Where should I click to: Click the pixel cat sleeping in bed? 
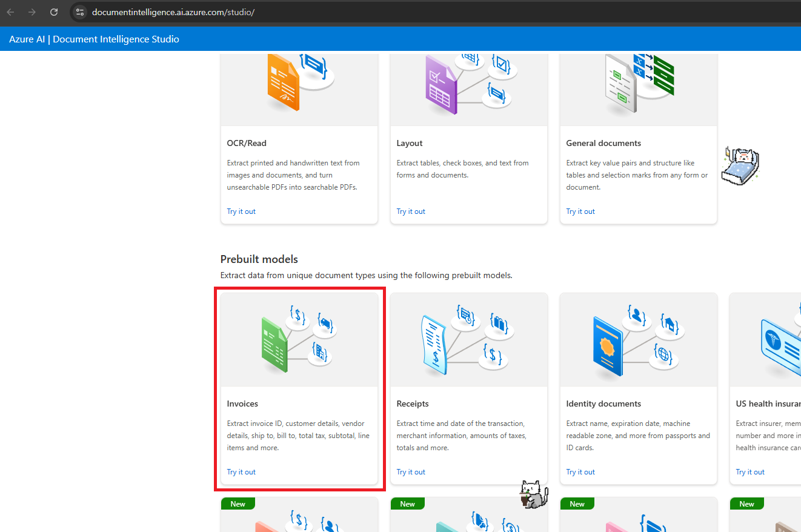(x=740, y=165)
